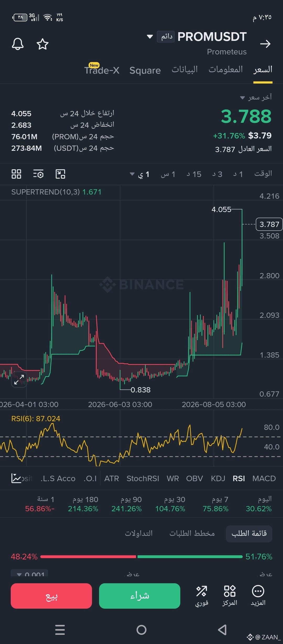
Task: Tap the Android home circle button
Action: [x=141, y=630]
